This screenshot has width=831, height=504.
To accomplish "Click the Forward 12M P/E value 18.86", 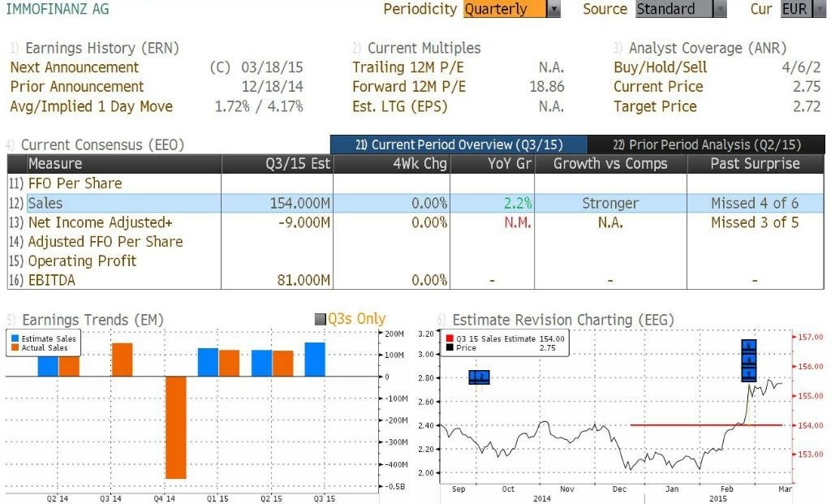I will click(x=547, y=86).
